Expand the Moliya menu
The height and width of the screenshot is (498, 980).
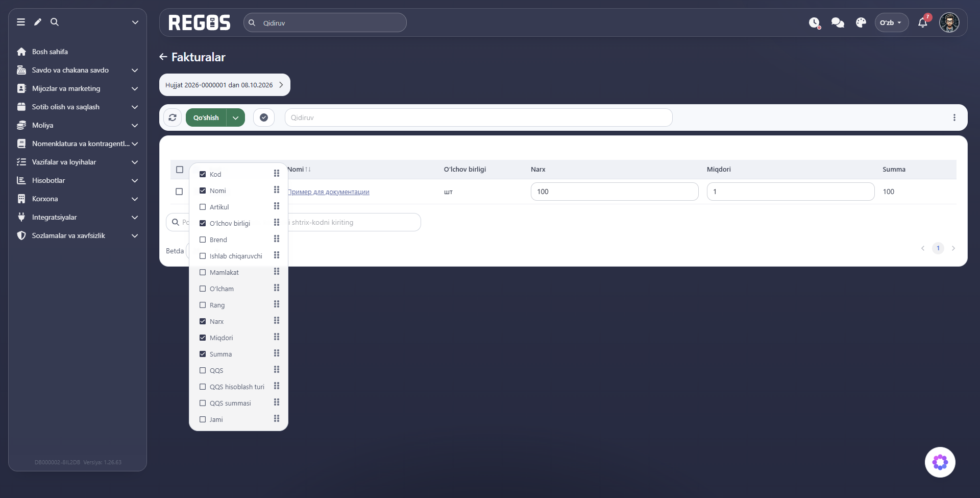(78, 125)
